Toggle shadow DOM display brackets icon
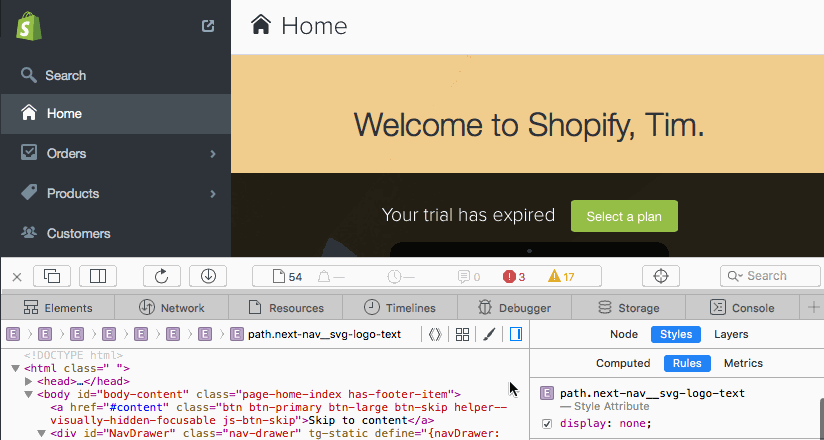824x440 pixels. point(435,334)
